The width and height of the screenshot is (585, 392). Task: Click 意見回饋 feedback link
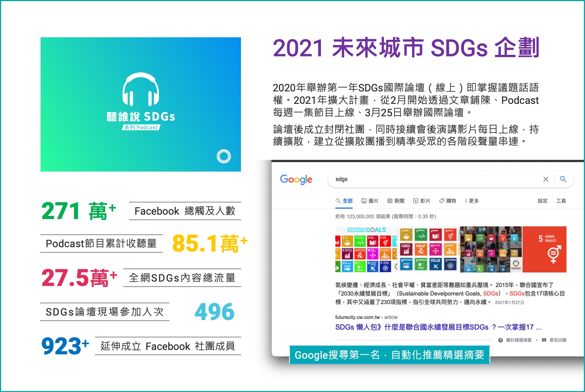pos(554,340)
